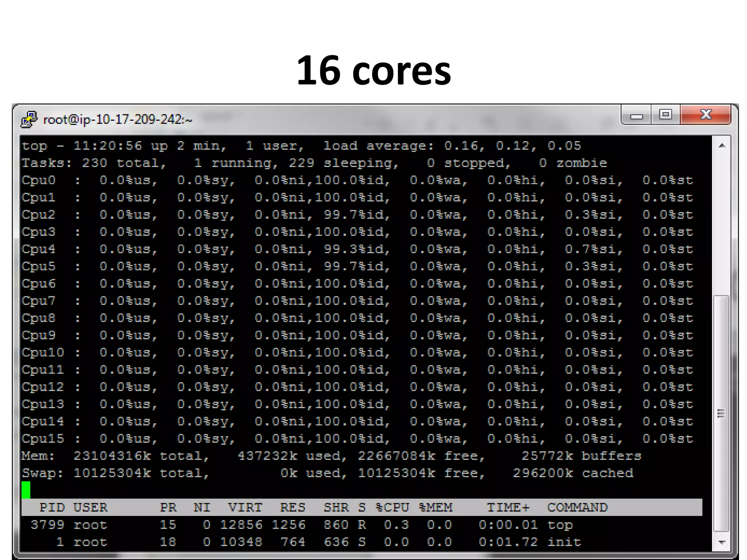Click the '229 sleeping' tasks value

pos(344,163)
